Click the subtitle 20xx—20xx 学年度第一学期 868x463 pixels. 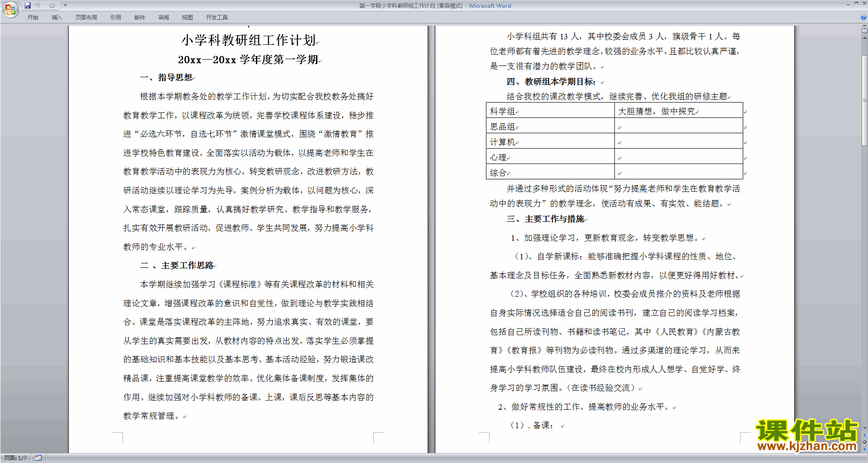248,60
